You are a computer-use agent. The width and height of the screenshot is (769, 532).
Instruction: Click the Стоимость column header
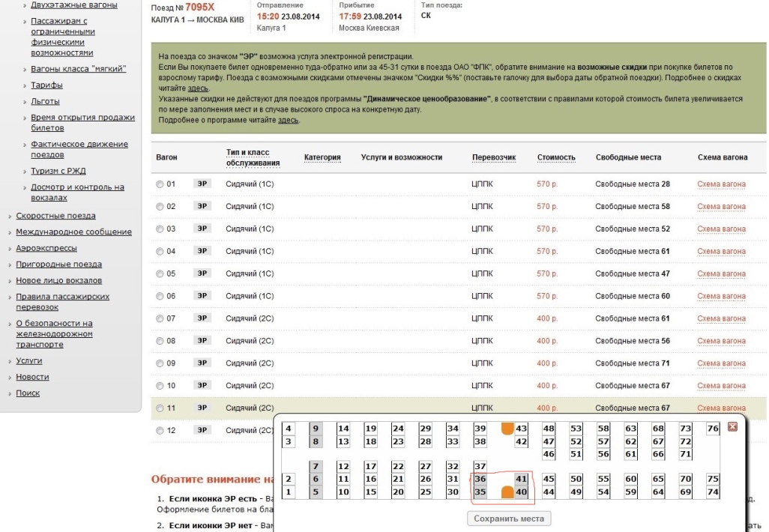coord(556,157)
